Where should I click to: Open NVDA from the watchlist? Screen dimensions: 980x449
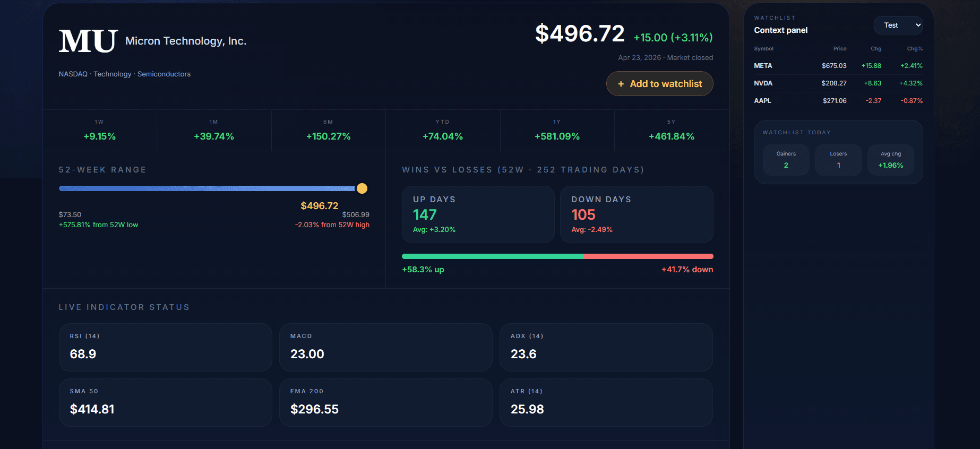[838, 83]
